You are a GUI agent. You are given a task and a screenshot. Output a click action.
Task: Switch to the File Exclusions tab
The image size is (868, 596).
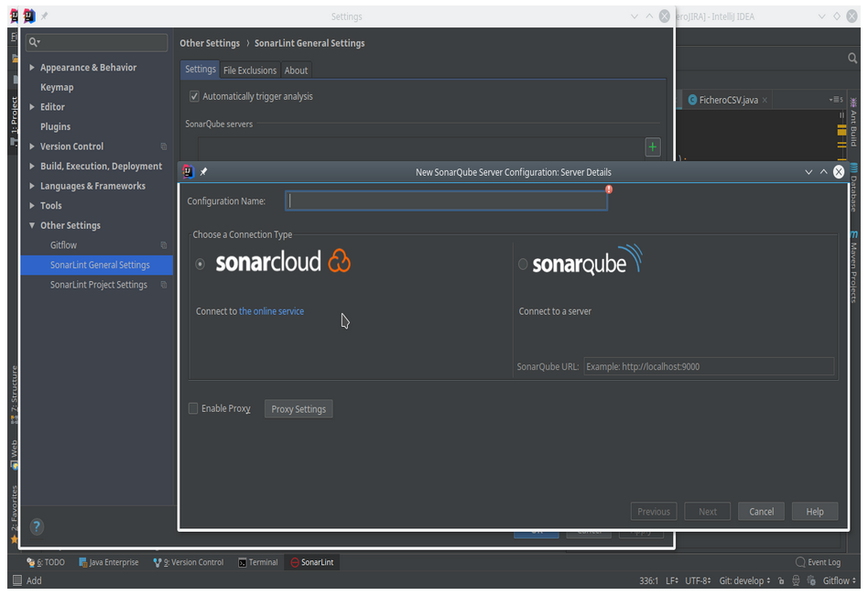pyautogui.click(x=250, y=70)
